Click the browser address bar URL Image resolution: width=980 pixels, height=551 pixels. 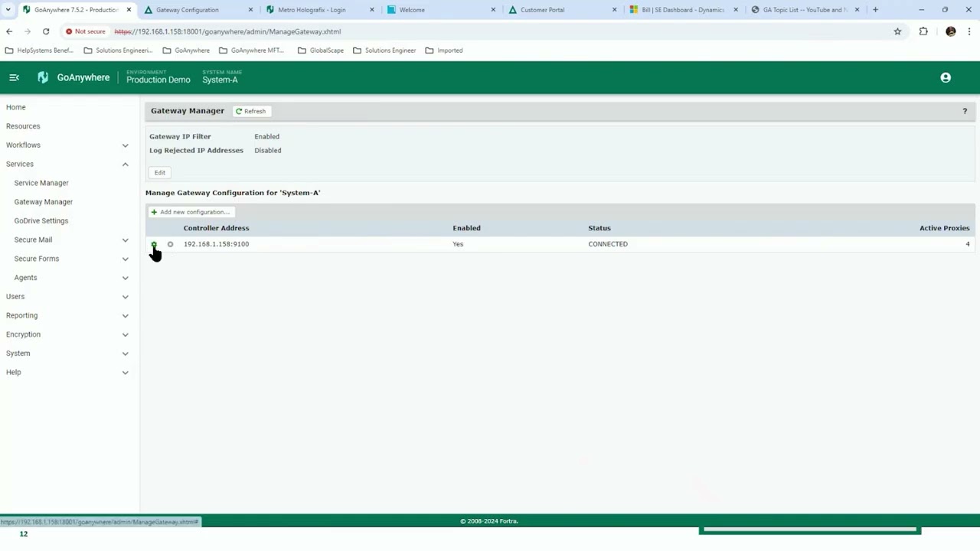(227, 31)
